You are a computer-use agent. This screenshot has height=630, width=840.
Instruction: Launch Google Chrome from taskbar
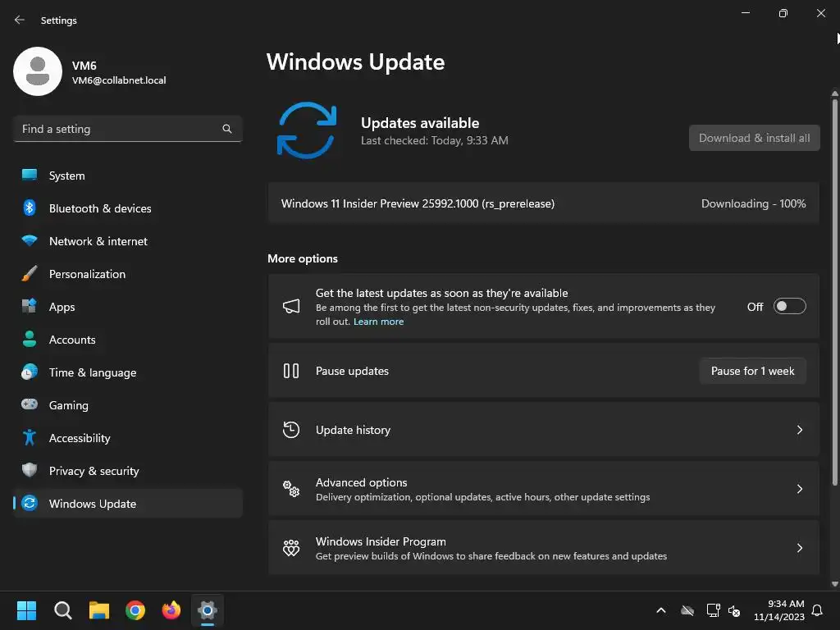point(135,610)
